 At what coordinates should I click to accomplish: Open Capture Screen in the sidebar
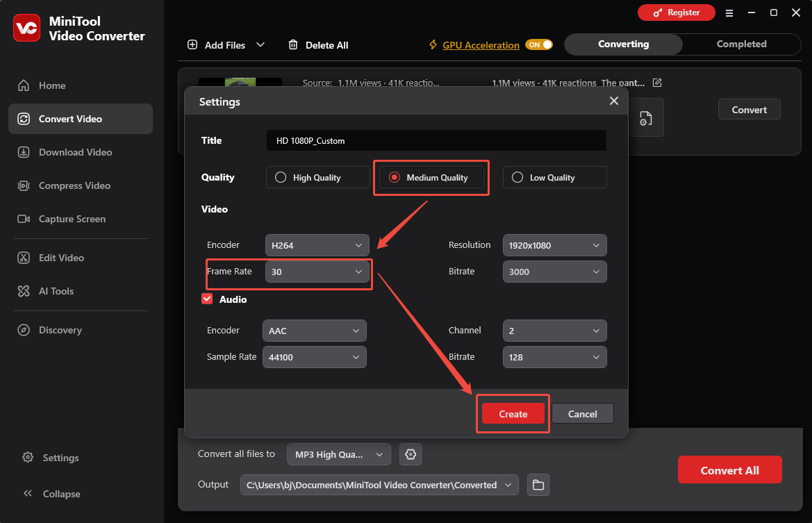pos(81,219)
